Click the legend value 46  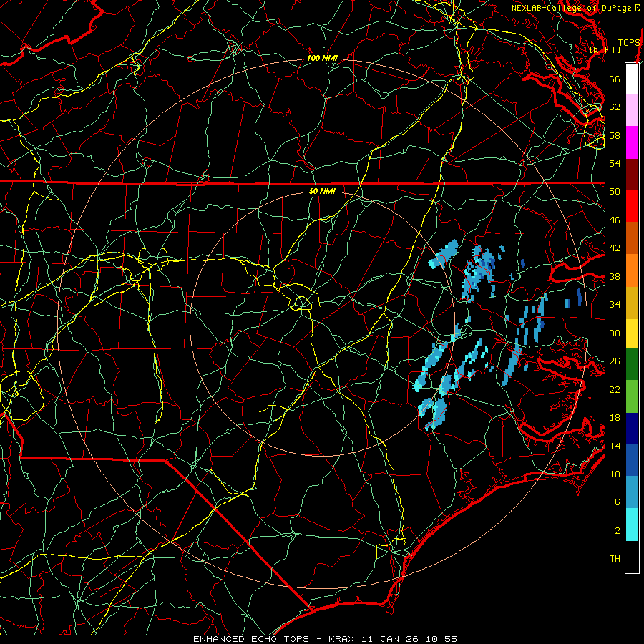pyautogui.click(x=615, y=220)
